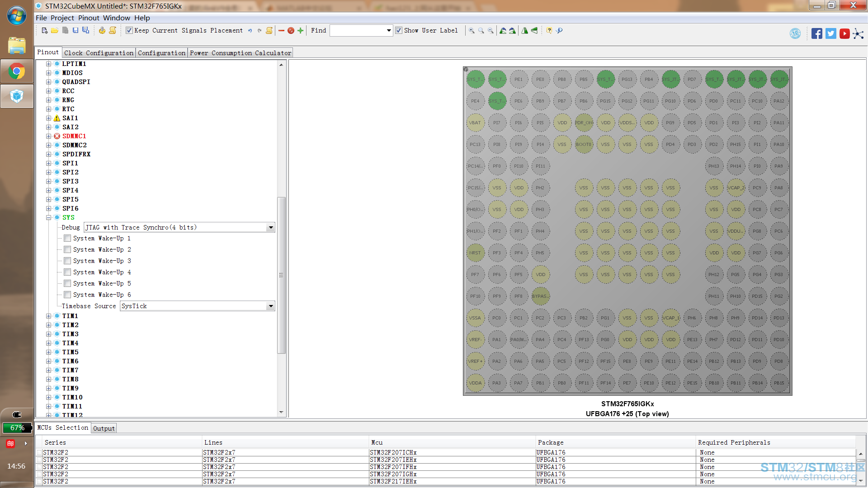Enable System Wake-Up 6 checkbox

[x=67, y=295]
